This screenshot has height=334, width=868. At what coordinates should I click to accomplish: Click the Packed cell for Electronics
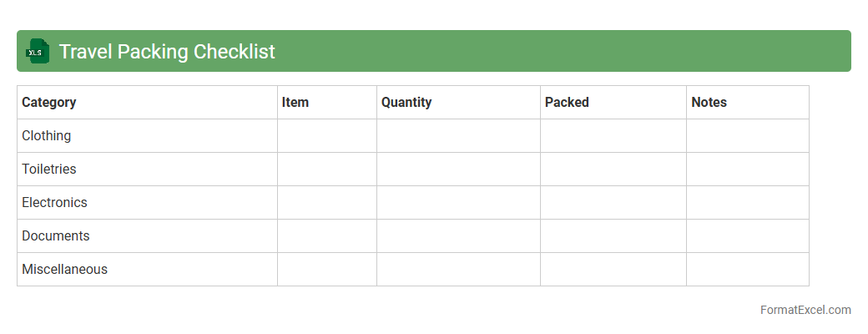[613, 202]
